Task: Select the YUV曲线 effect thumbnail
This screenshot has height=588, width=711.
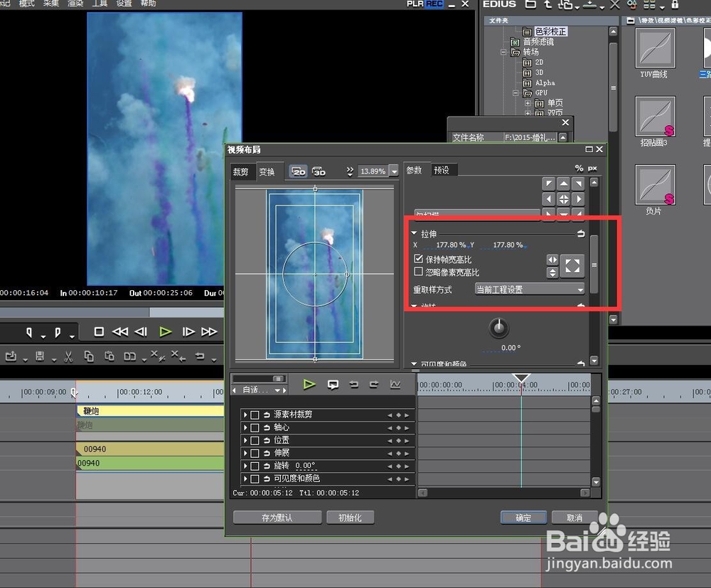Action: (655, 48)
